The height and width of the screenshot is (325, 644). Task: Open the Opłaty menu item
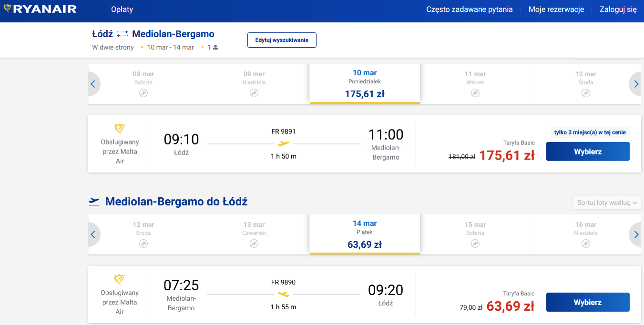(122, 10)
